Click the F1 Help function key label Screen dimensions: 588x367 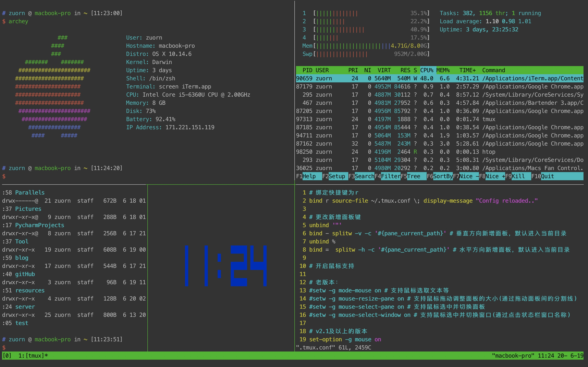pos(309,176)
